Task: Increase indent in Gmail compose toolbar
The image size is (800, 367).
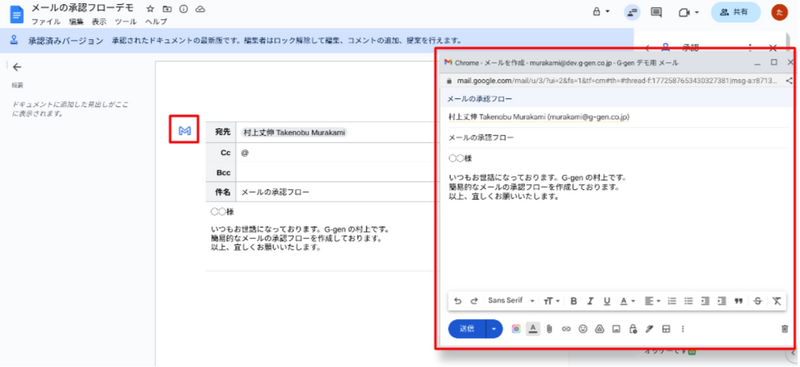Action: tap(721, 301)
